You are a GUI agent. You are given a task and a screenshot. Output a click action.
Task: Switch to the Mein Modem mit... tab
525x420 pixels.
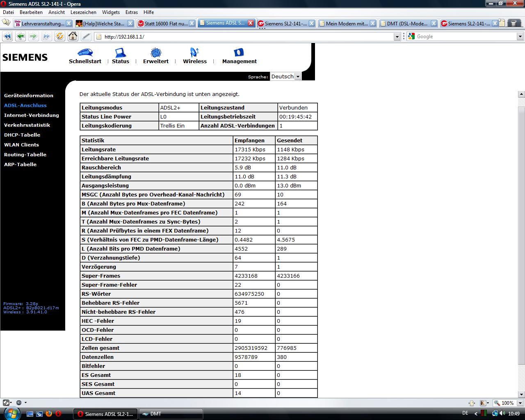[347, 24]
